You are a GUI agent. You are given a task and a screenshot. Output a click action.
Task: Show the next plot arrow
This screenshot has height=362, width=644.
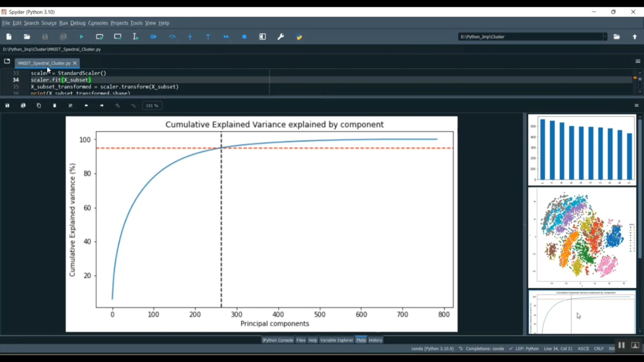click(102, 106)
